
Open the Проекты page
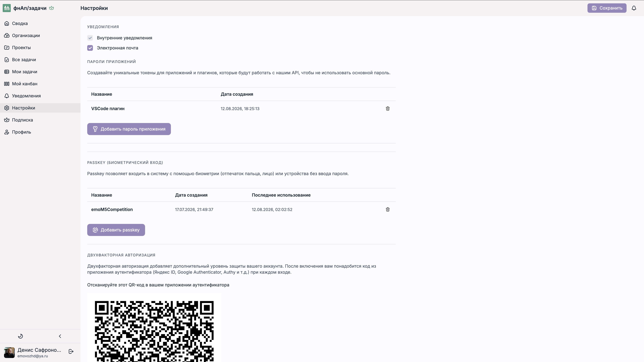(40, 47)
